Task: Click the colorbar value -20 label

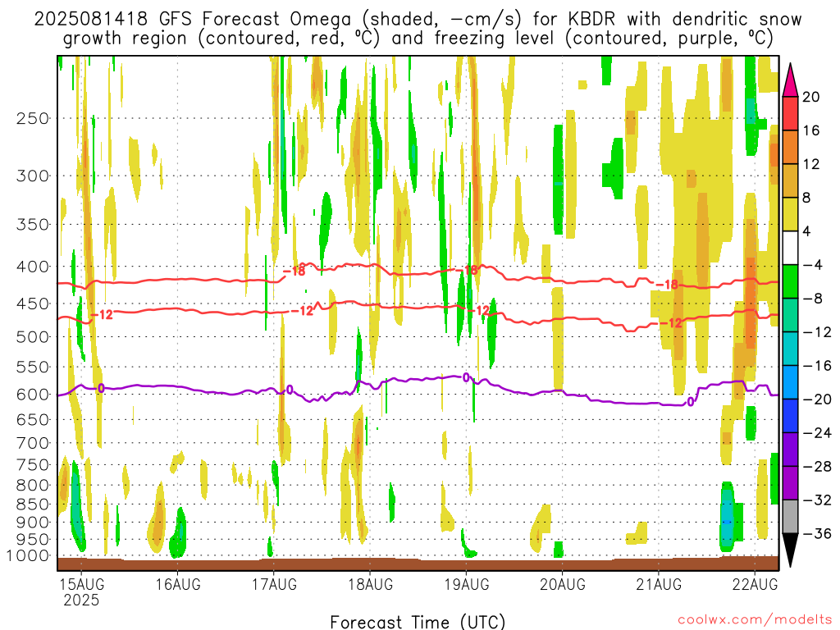Action: pos(817,399)
